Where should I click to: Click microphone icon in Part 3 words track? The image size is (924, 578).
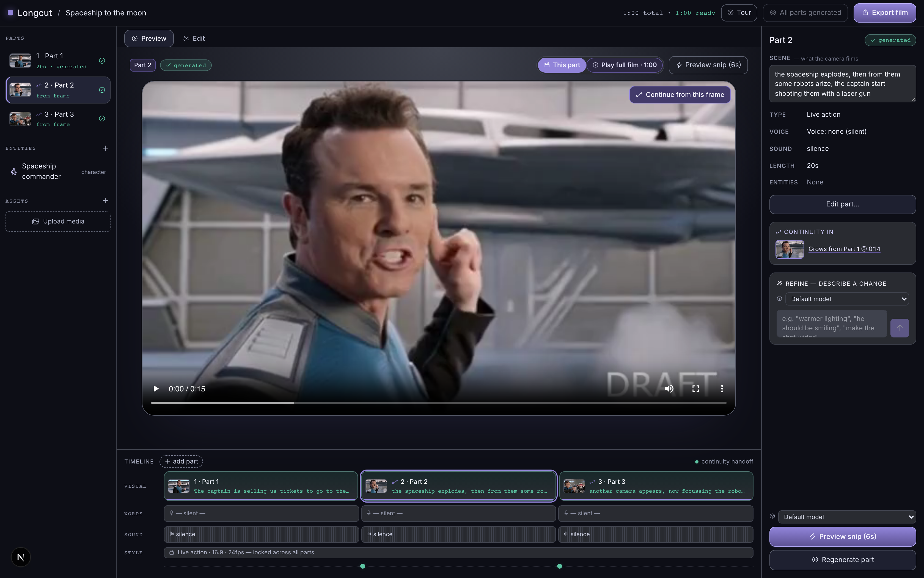click(566, 513)
